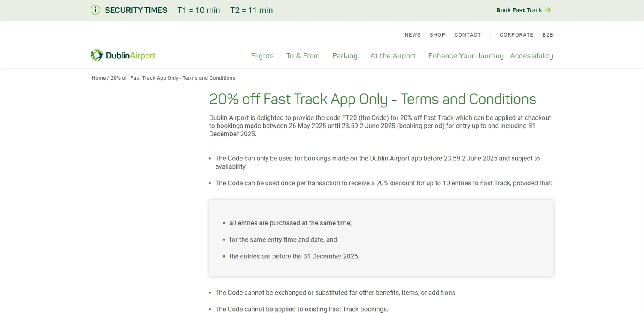Image resolution: width=644 pixels, height=313 pixels.
Task: Click the page heading about 20% off Fast Track
Action: click(x=373, y=99)
